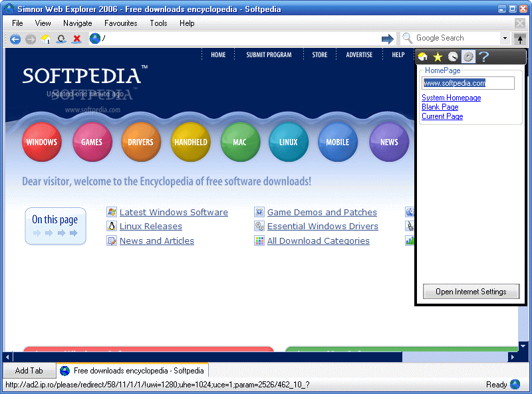Click the Latest Windows Software icon
The width and height of the screenshot is (532, 394).
pos(112,212)
